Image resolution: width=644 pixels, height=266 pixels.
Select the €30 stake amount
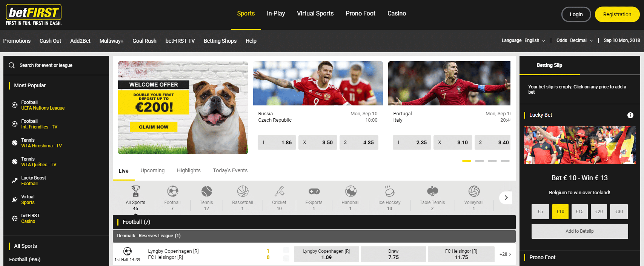coord(619,212)
